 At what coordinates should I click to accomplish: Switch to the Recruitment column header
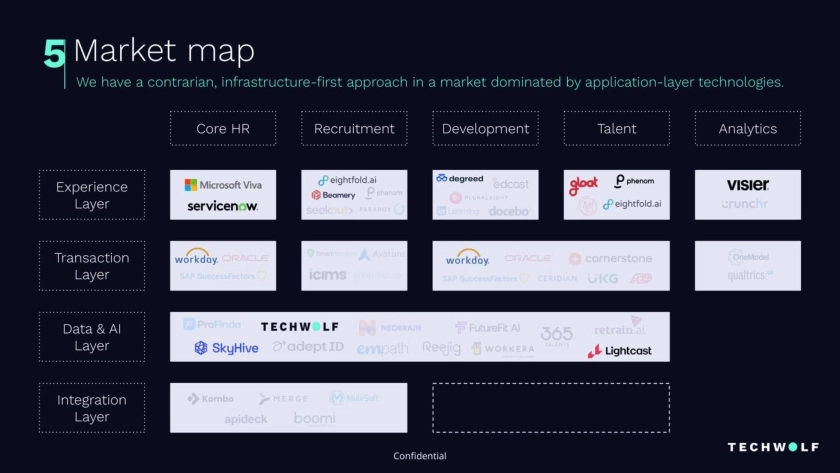point(354,129)
